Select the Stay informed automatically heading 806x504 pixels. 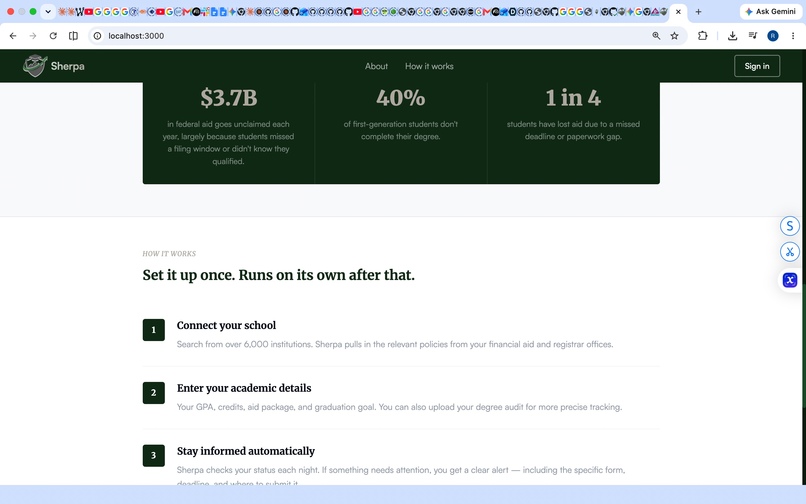point(246,451)
